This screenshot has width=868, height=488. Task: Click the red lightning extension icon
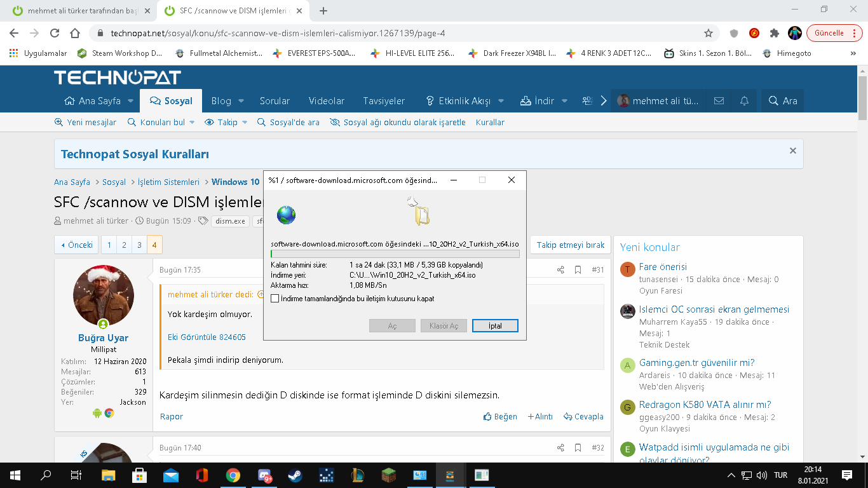(x=754, y=33)
